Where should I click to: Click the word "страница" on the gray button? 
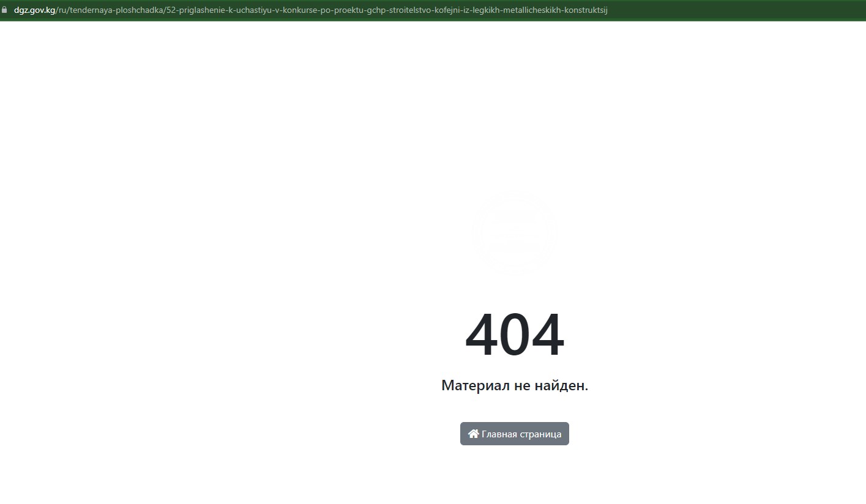click(540, 434)
